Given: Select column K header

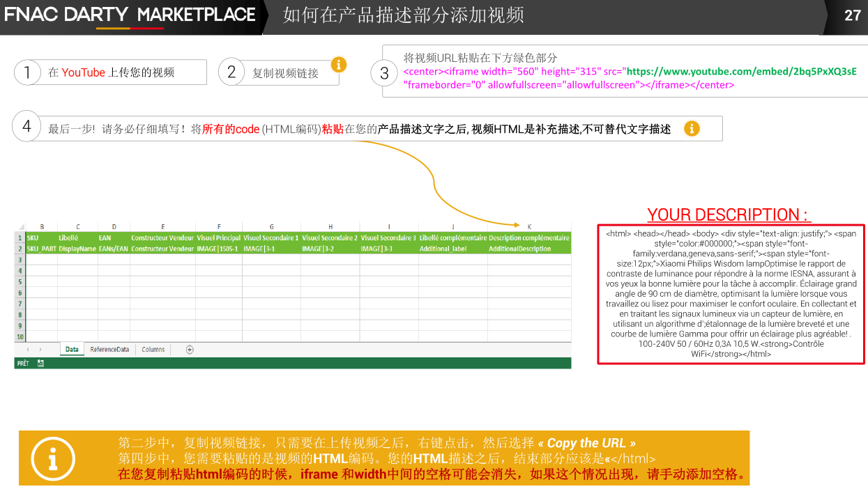Looking at the screenshot, I should coord(529,226).
